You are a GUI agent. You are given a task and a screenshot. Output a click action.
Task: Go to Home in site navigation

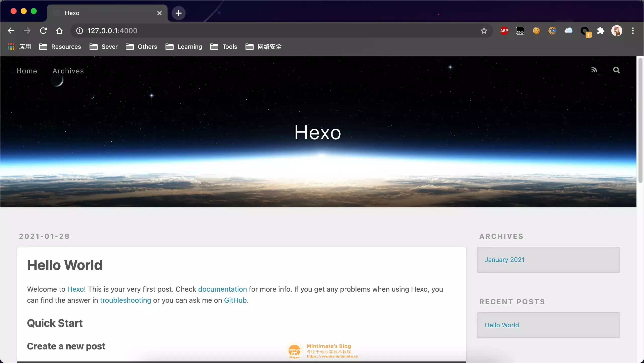coord(27,71)
